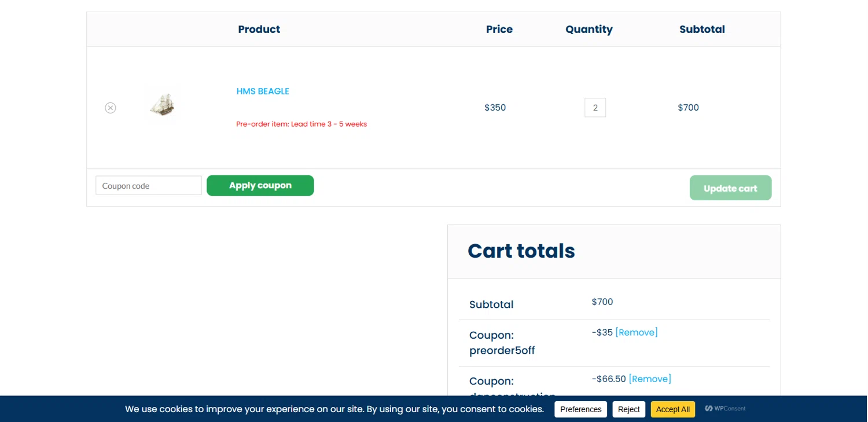868x422 pixels.
Task: Click the Update cart button
Action: (x=730, y=188)
